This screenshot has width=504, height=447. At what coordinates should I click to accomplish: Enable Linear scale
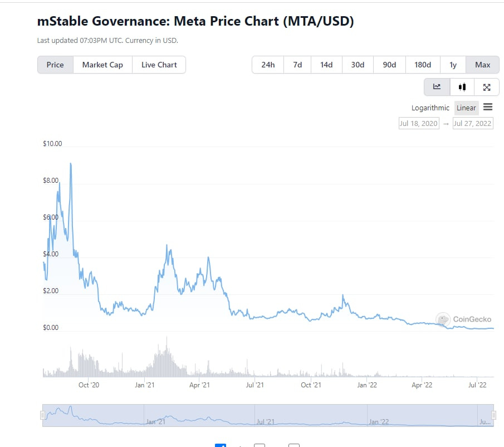pos(466,108)
